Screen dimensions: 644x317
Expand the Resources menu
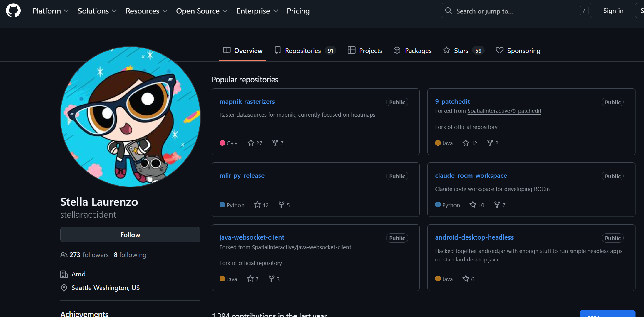[x=147, y=11]
